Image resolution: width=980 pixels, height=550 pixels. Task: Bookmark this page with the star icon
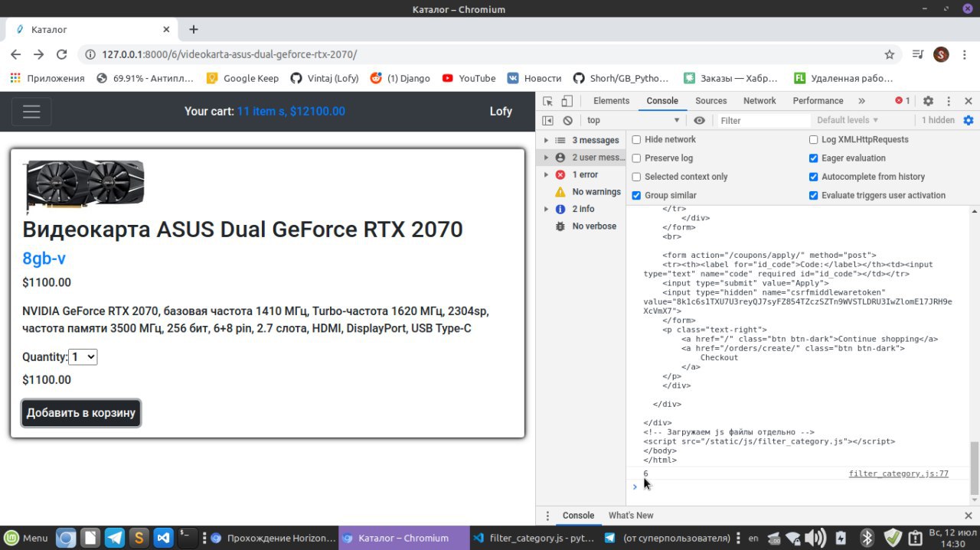coord(890,54)
